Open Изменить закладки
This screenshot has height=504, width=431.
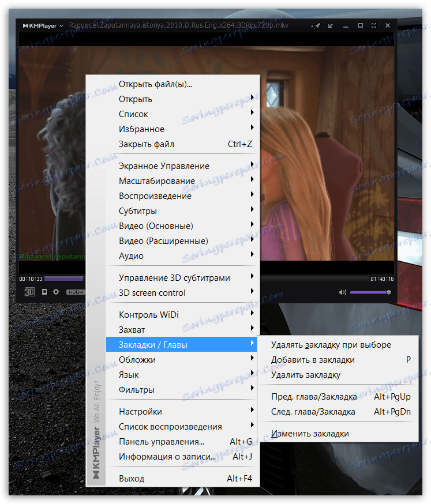tap(338, 434)
